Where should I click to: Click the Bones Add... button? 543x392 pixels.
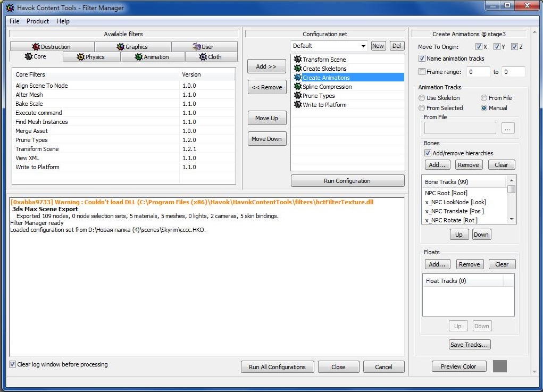pyautogui.click(x=437, y=165)
